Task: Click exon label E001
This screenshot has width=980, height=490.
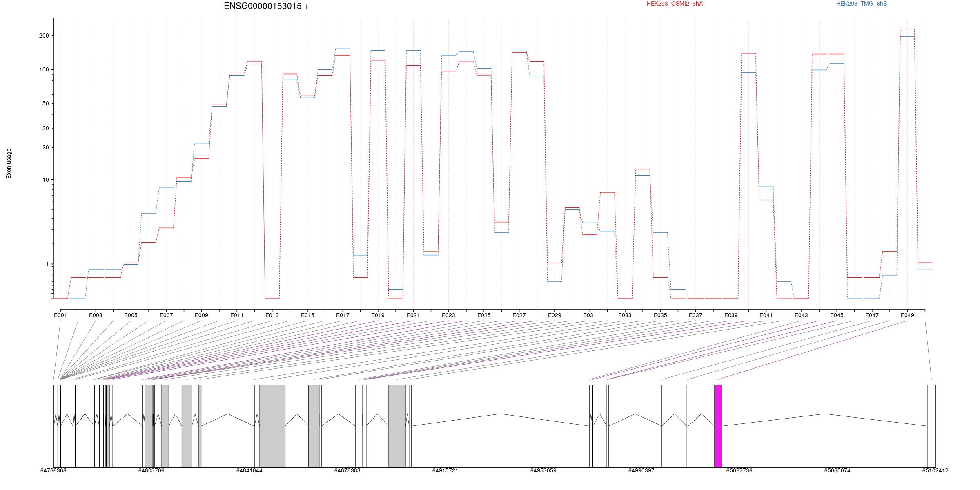Action: pos(60,315)
